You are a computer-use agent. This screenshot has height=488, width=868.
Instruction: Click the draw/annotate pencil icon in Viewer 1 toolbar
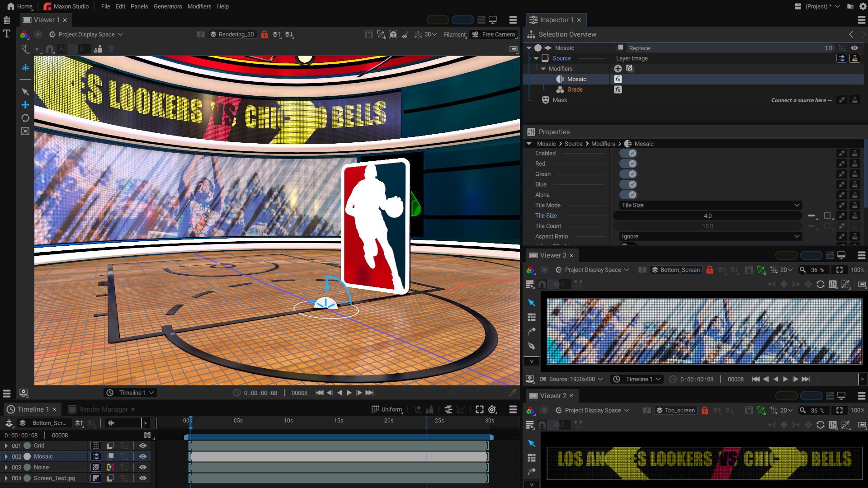tap(381, 34)
